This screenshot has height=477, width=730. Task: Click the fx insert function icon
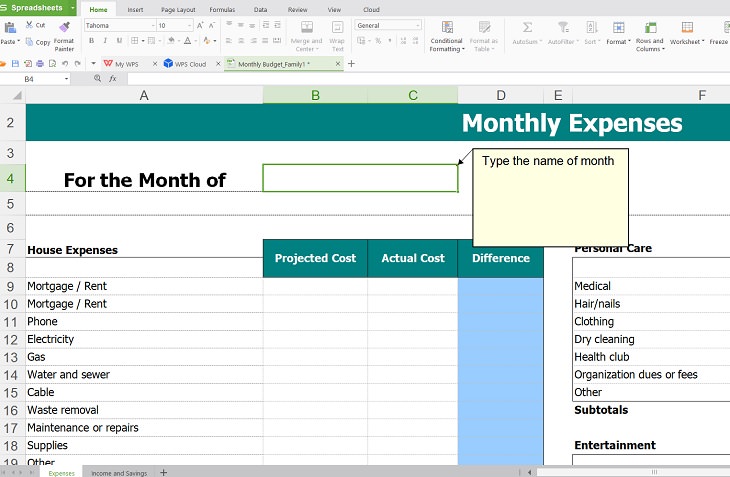click(113, 79)
